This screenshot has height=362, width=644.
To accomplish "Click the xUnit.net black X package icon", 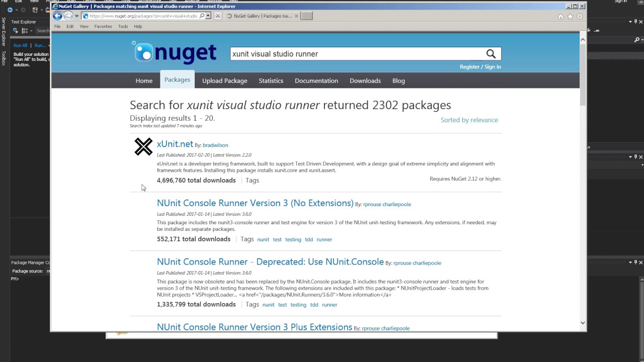I will tap(143, 147).
